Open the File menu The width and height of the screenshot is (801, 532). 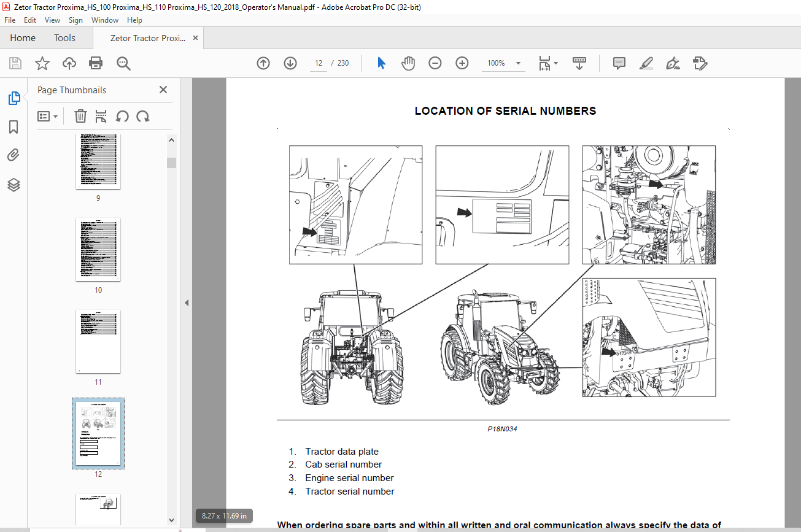point(10,20)
